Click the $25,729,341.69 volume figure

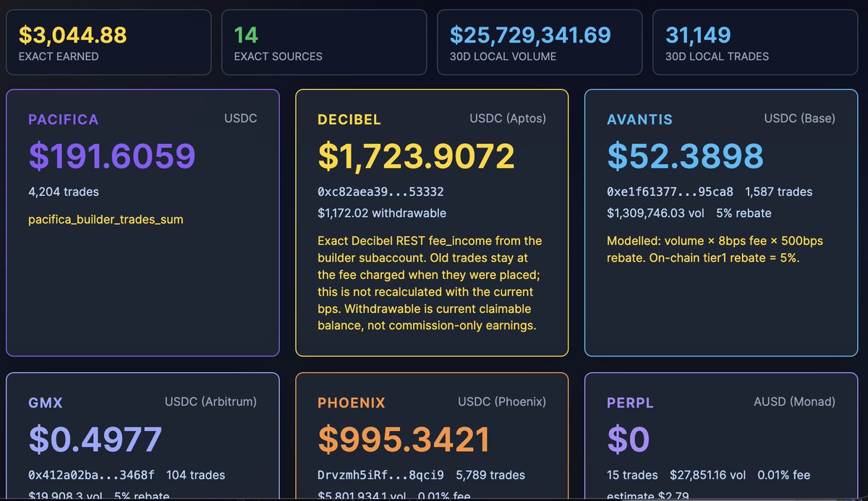pos(530,35)
